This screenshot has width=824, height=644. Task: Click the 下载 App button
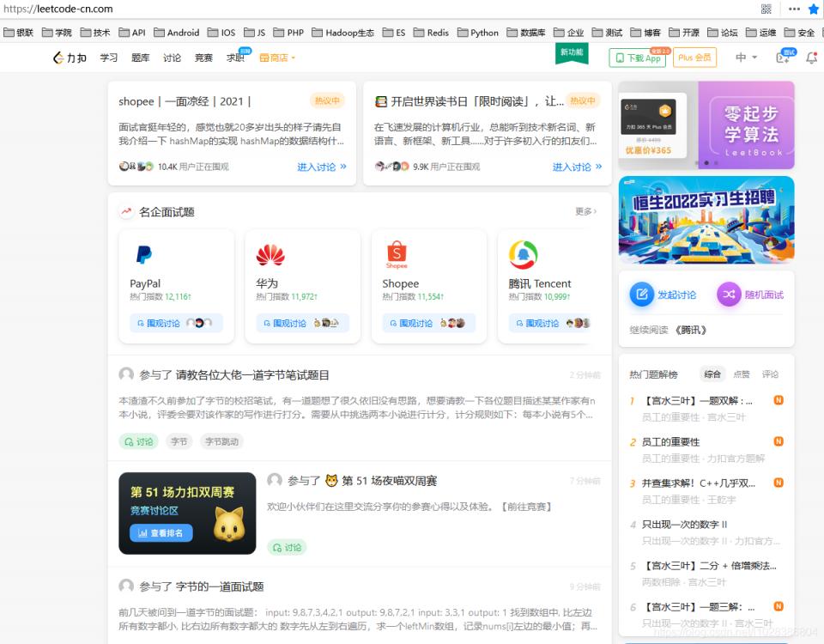point(638,58)
